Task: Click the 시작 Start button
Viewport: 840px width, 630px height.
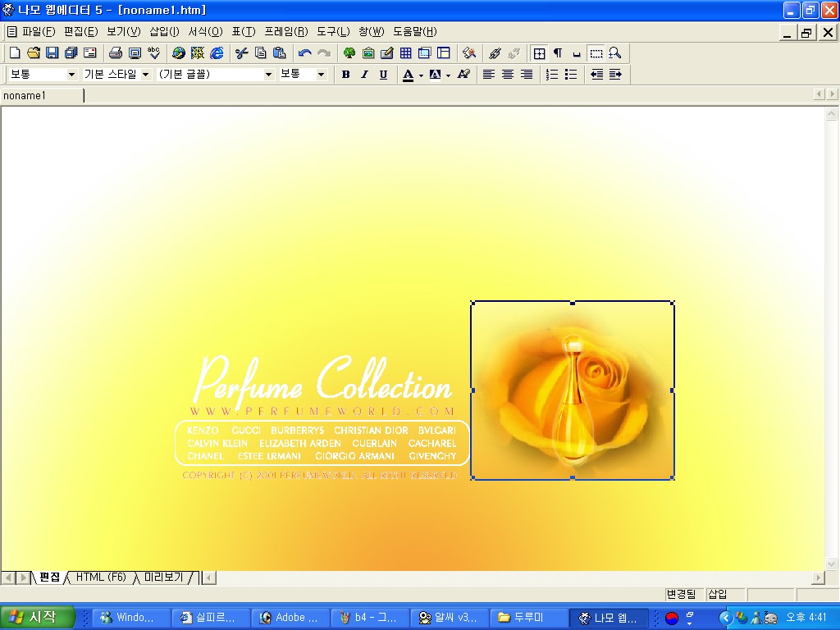Action: tap(38, 618)
